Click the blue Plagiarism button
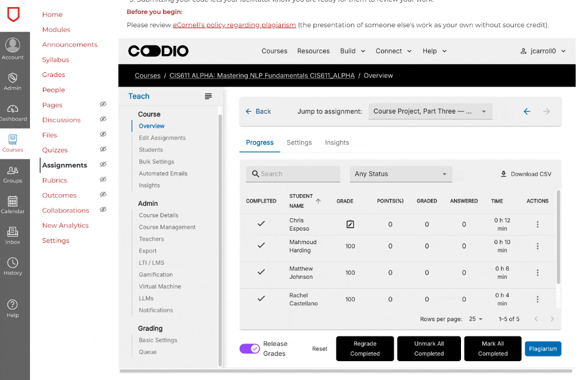This screenshot has height=380, width=588. [x=543, y=349]
